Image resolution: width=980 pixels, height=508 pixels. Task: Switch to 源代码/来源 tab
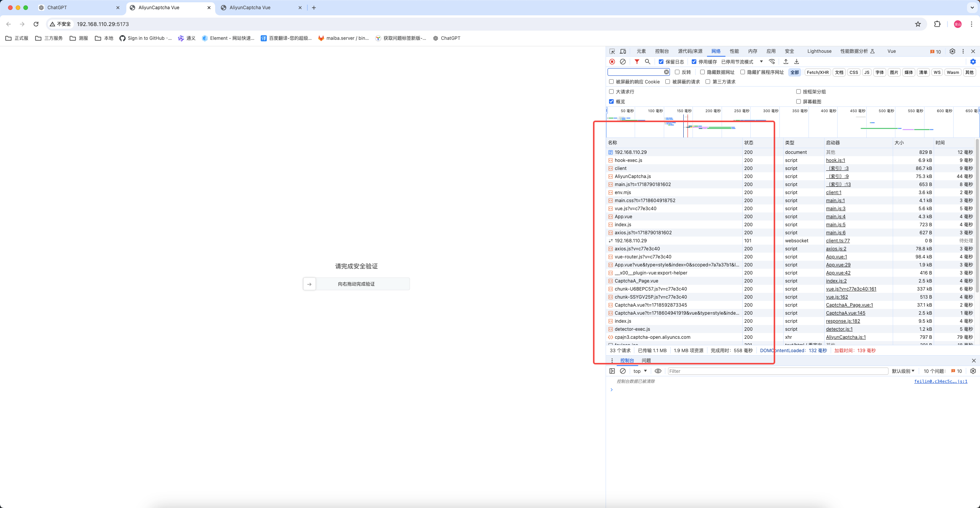pyautogui.click(x=690, y=51)
